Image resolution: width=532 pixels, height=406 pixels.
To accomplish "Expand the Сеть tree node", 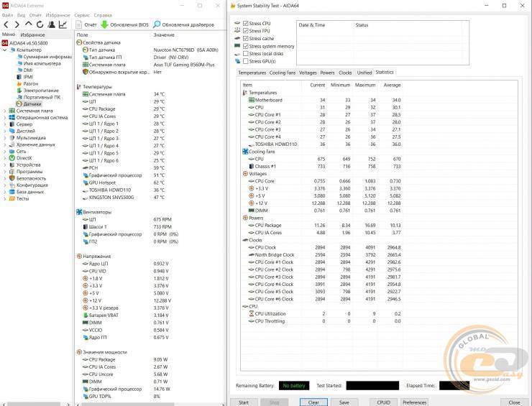I will click(5, 152).
